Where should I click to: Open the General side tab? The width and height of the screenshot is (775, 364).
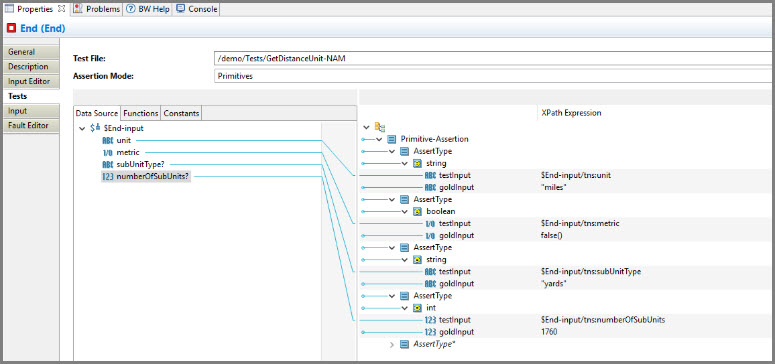pyautogui.click(x=32, y=52)
